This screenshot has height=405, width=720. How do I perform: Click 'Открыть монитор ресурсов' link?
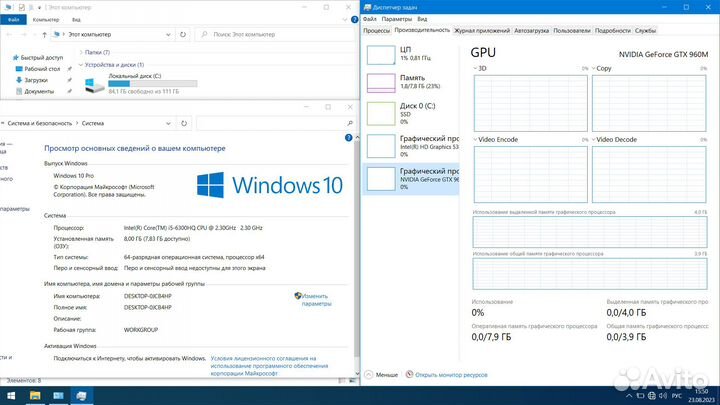(447, 374)
